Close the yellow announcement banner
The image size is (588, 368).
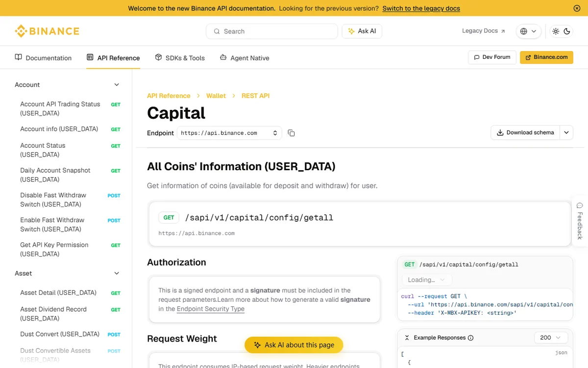577,8
